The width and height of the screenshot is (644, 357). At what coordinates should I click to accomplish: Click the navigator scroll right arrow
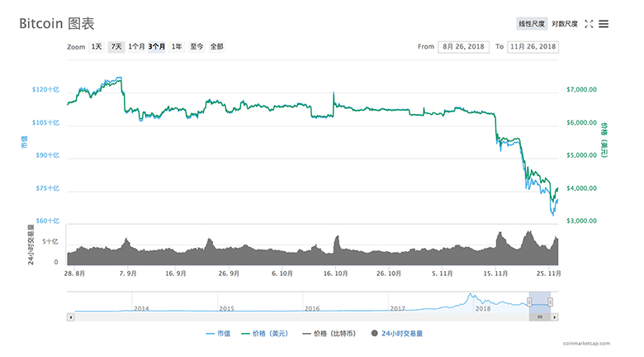555,317
